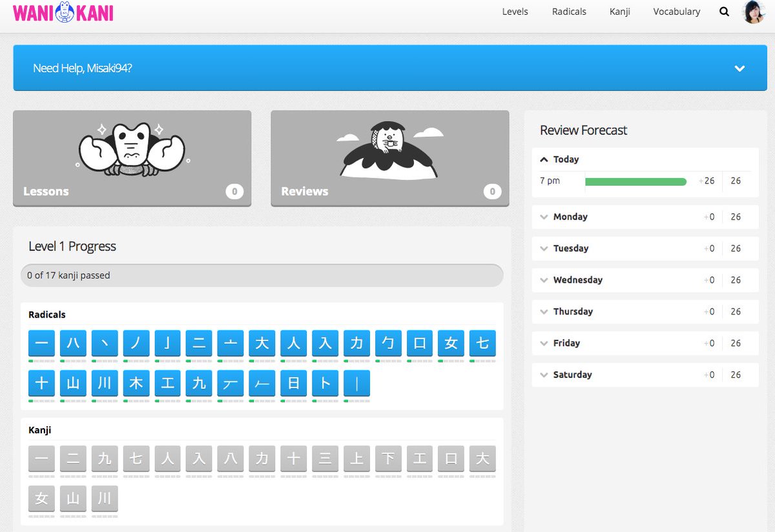The width and height of the screenshot is (775, 532).
Task: Expand the Need Help banner chevron
Action: click(x=739, y=68)
